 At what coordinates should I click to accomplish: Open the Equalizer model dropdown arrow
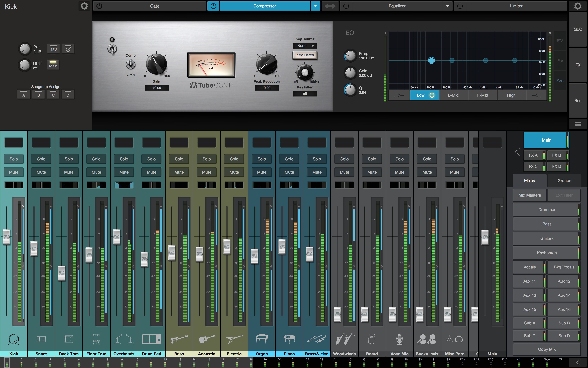447,6
